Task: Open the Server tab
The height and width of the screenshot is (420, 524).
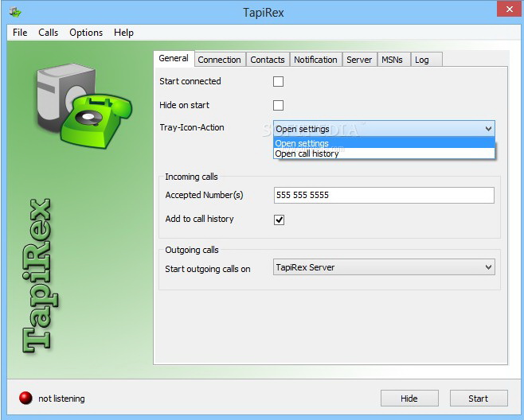Action: tap(359, 60)
